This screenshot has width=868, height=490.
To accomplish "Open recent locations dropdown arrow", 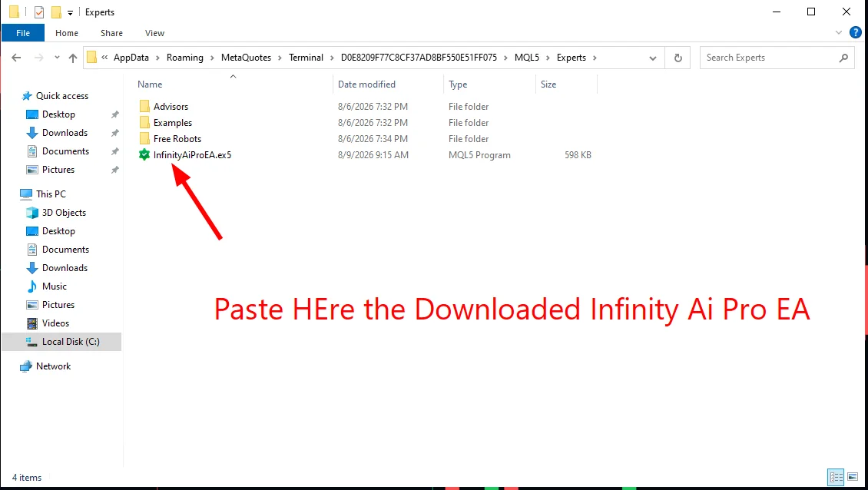I will tap(57, 58).
